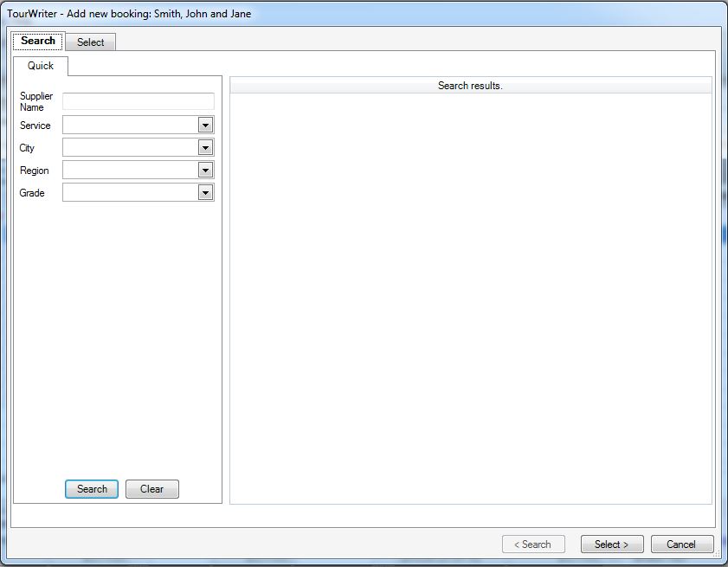Click the 'Search results.' column header
Screen dimensions: 728x567
[470, 86]
